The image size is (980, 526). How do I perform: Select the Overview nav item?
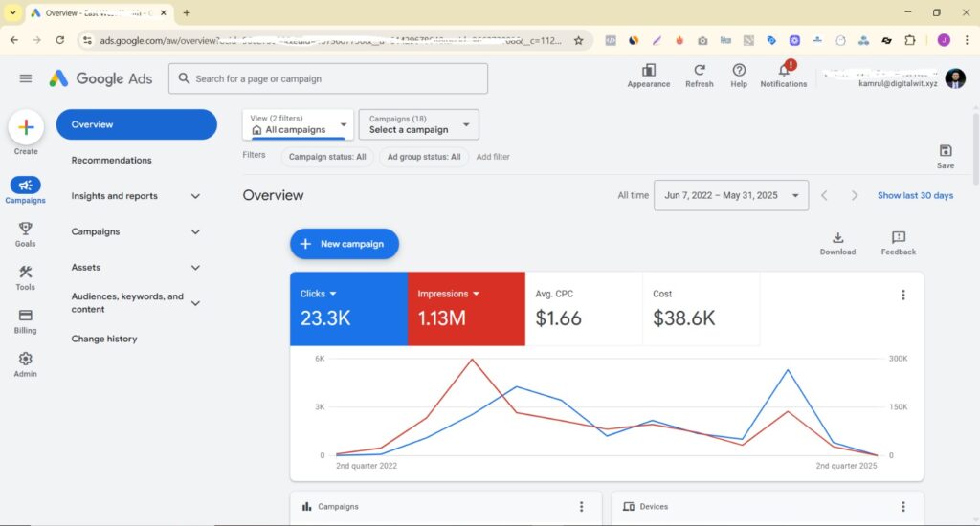pyautogui.click(x=136, y=124)
